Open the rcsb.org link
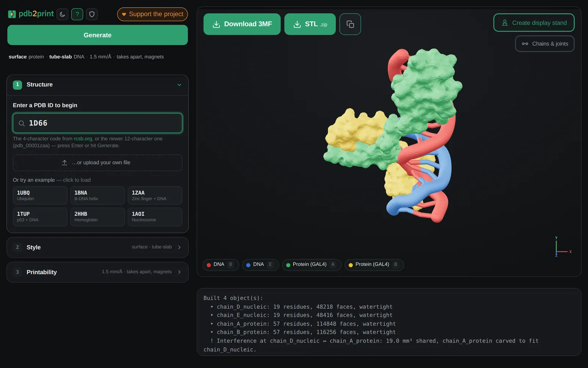Image resolution: width=588 pixels, height=368 pixels. pos(83,139)
